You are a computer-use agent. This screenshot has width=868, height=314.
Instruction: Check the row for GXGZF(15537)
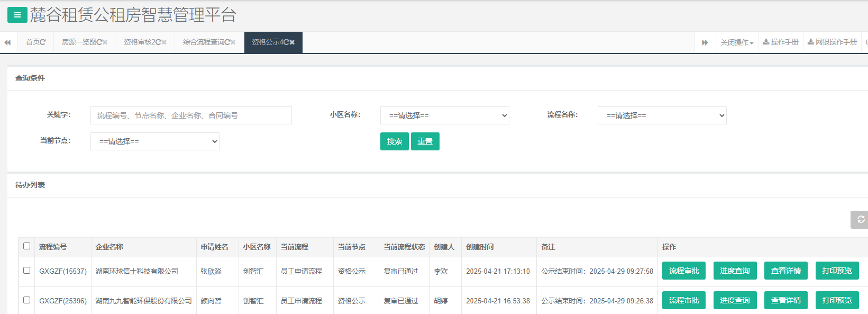[x=26, y=271]
